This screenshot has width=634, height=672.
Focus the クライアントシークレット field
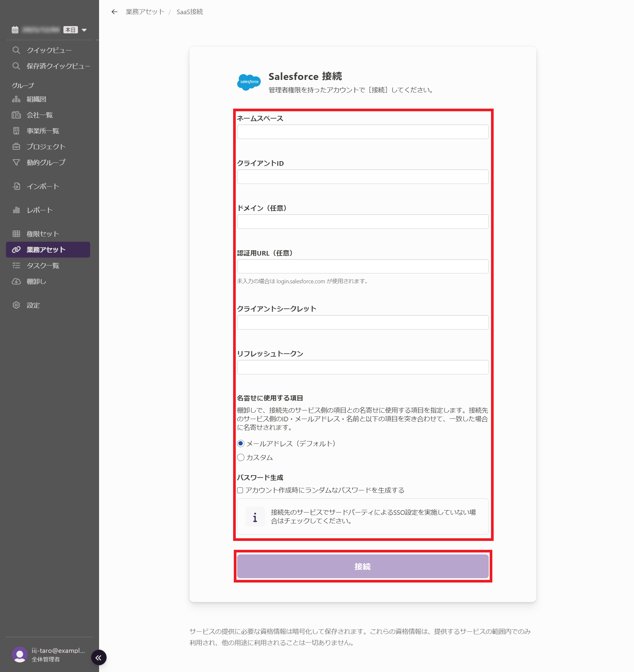point(362,322)
